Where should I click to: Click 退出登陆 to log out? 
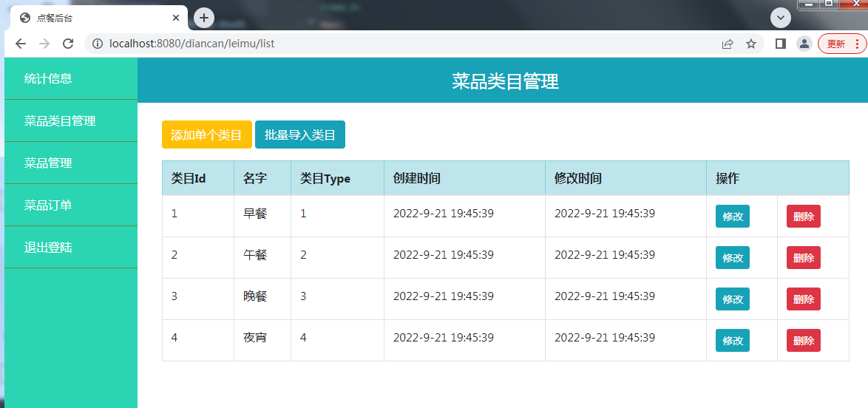coord(48,247)
